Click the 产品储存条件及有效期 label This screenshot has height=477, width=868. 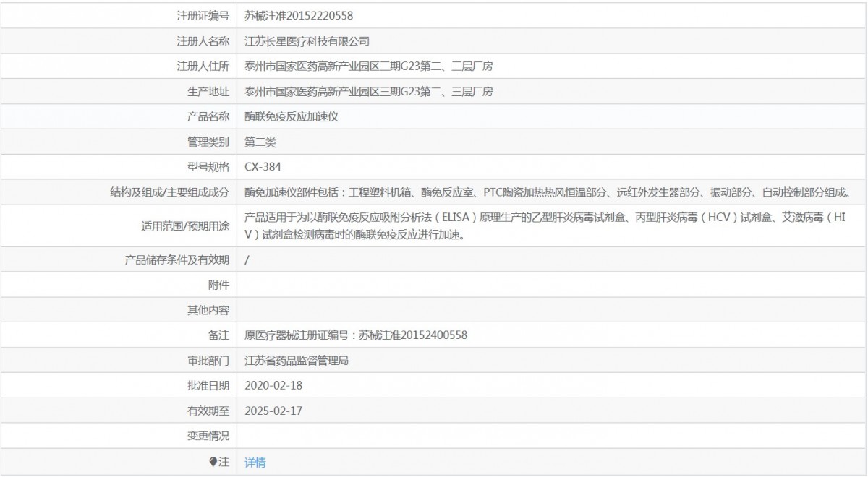point(177,259)
